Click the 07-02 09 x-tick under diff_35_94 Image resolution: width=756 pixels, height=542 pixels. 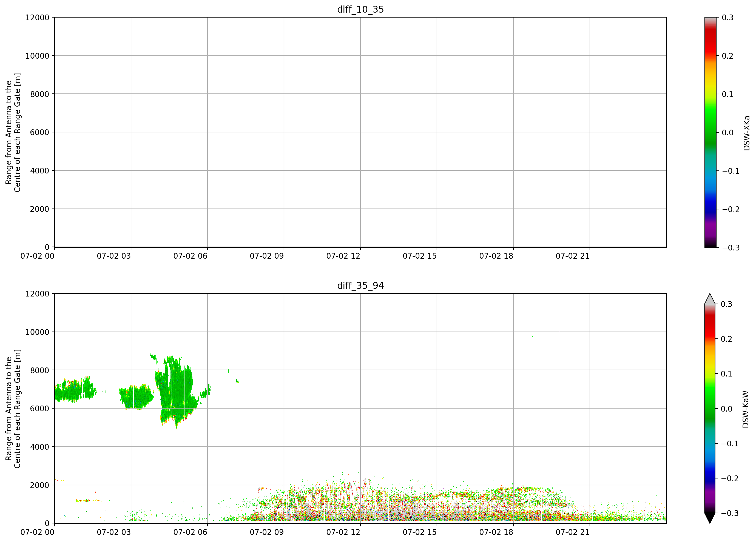coord(267,532)
